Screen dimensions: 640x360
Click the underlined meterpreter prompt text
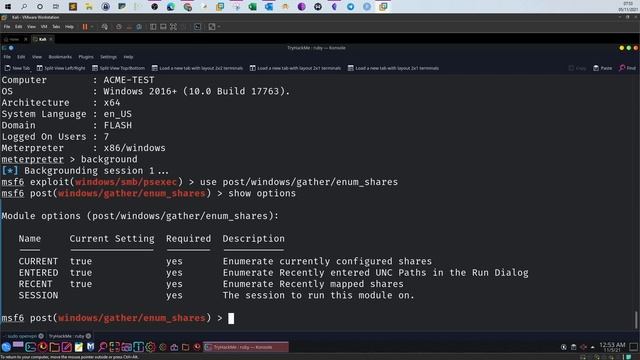(33, 159)
